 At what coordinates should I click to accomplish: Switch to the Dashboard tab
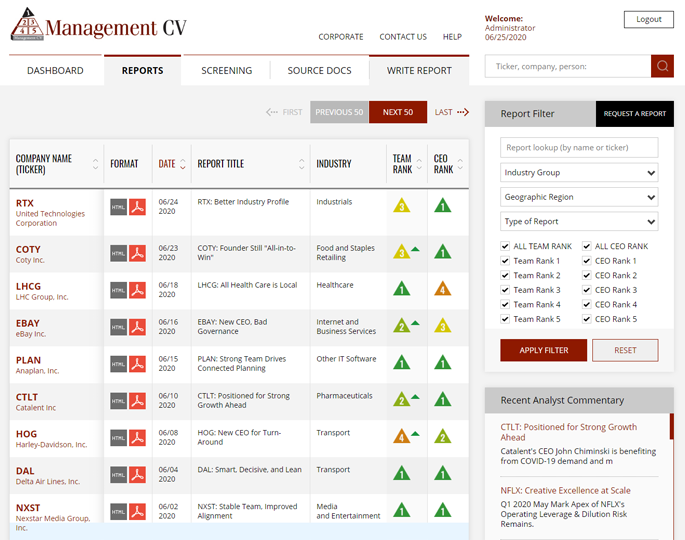point(55,70)
